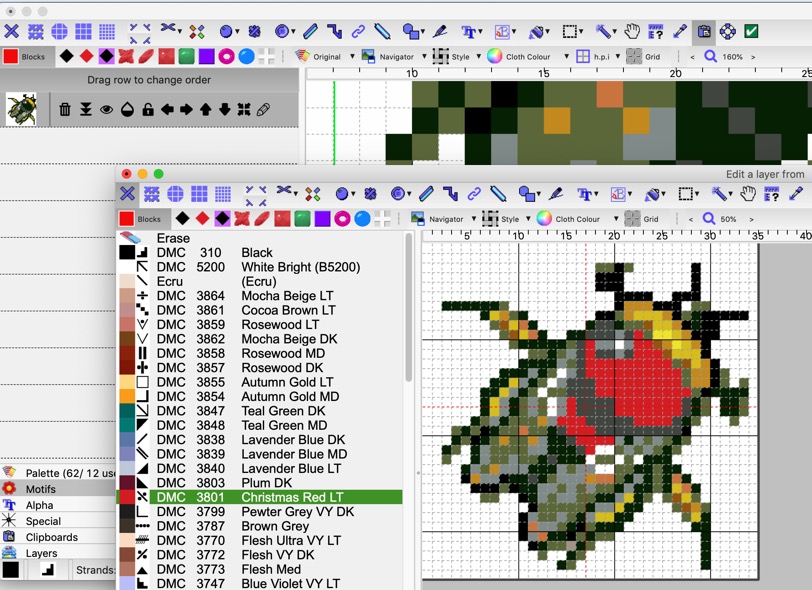Toggle the padlock to lock the layer
This screenshot has width=812, height=590.
pos(148,109)
